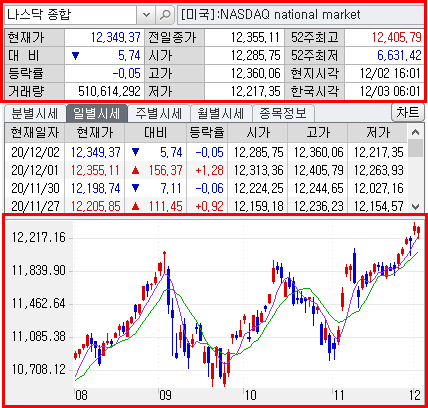Select the 20/12/01 row
Image resolution: width=428 pixels, height=408 pixels.
(x=206, y=171)
